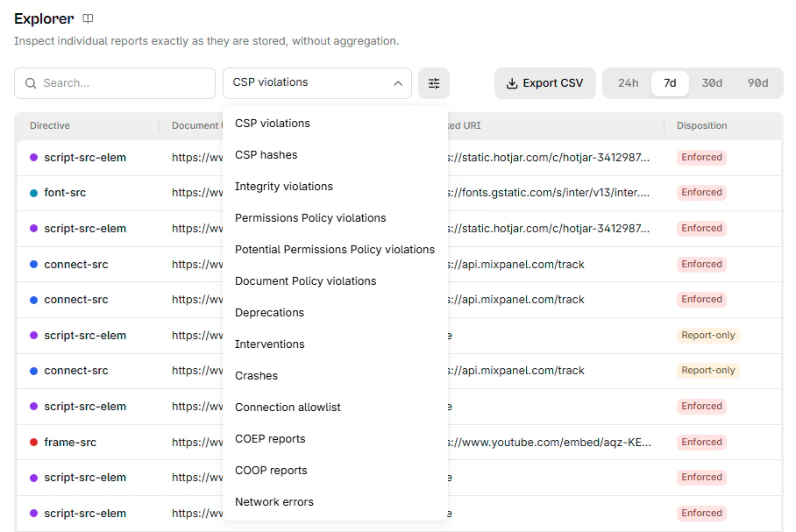Switch time range to 24h
796x532 pixels.
click(x=628, y=83)
